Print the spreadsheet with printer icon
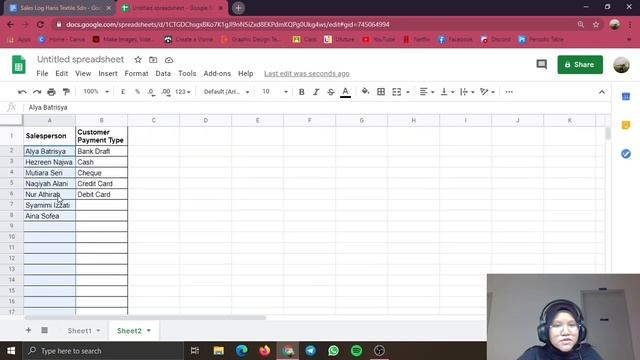 click(x=51, y=92)
